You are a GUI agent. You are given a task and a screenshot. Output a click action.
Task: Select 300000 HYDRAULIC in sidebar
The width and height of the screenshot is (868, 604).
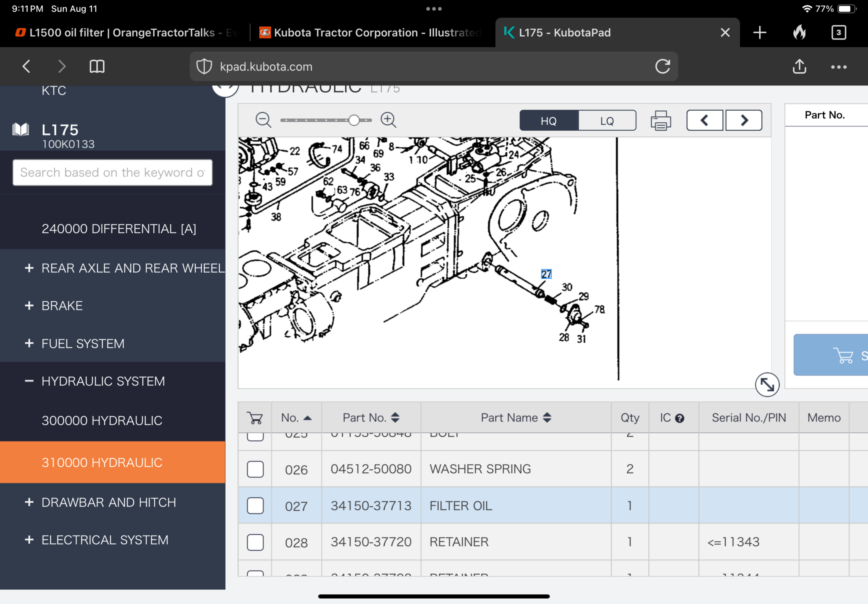[102, 420]
